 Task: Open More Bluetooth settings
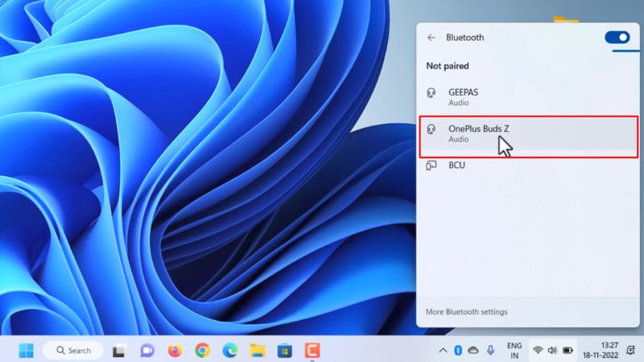point(467,312)
